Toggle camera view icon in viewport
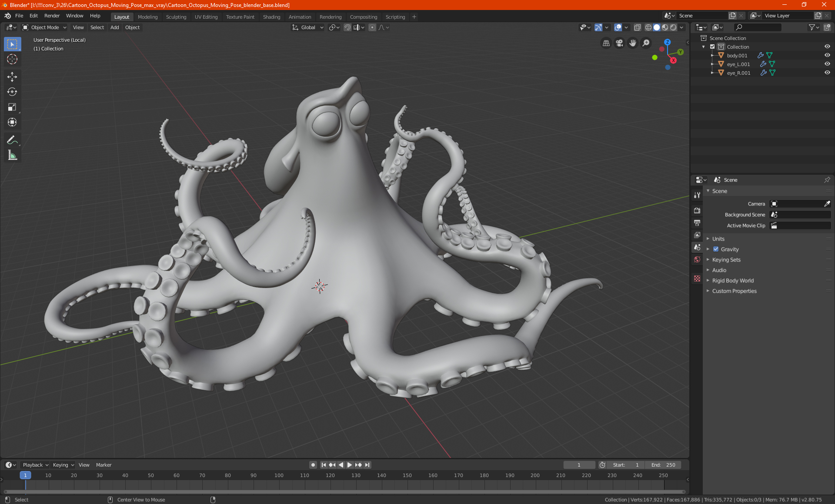 pyautogui.click(x=619, y=43)
